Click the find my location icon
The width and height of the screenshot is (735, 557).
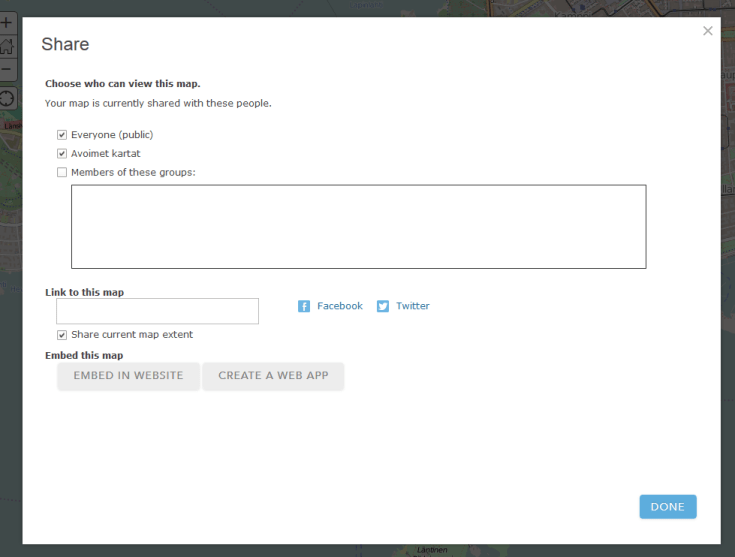7,98
